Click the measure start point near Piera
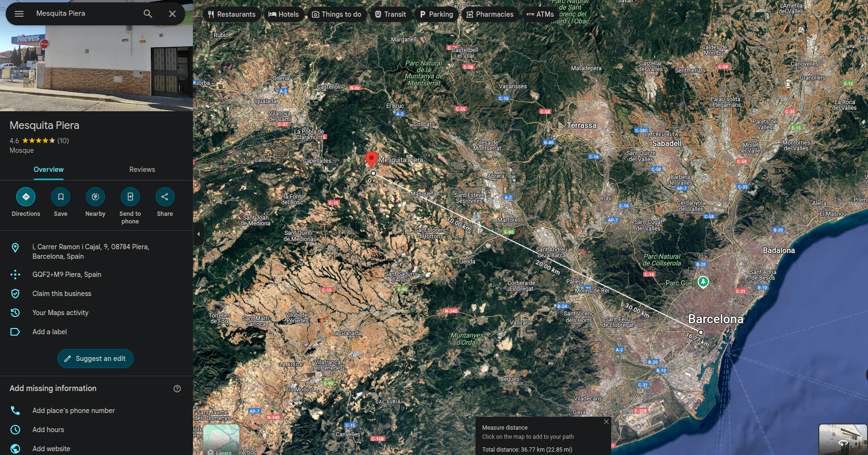This screenshot has height=455, width=868. [x=373, y=173]
